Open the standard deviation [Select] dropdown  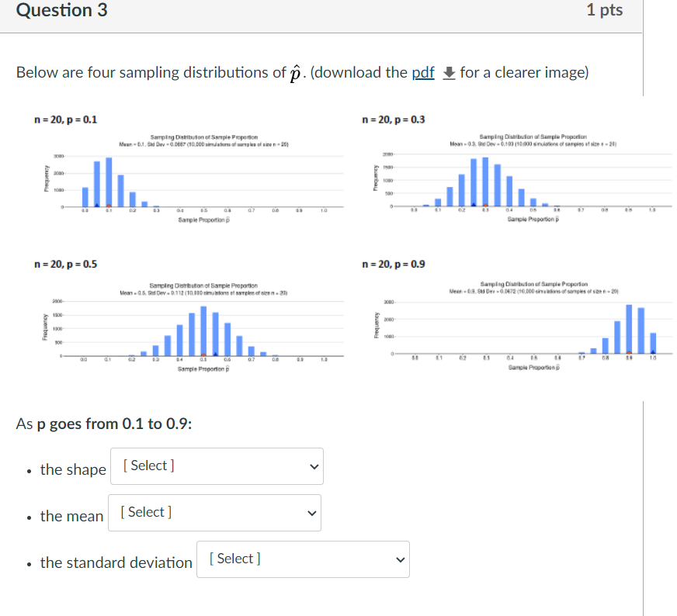(x=303, y=559)
